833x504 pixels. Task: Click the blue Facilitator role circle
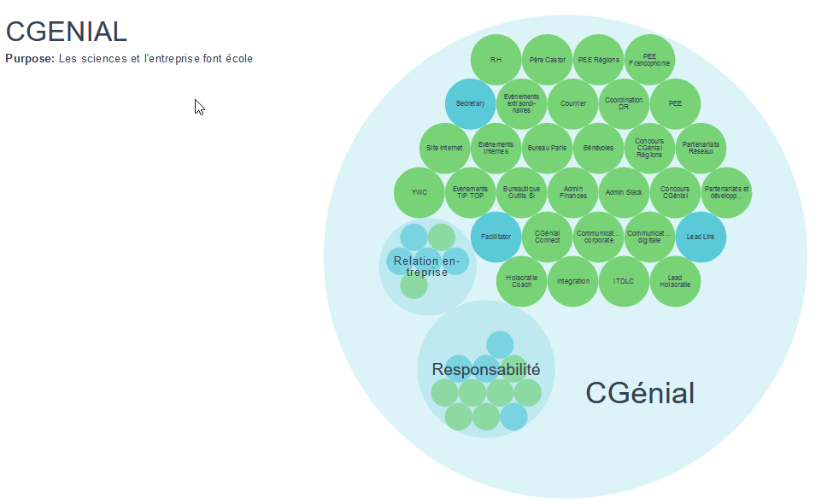(496, 237)
